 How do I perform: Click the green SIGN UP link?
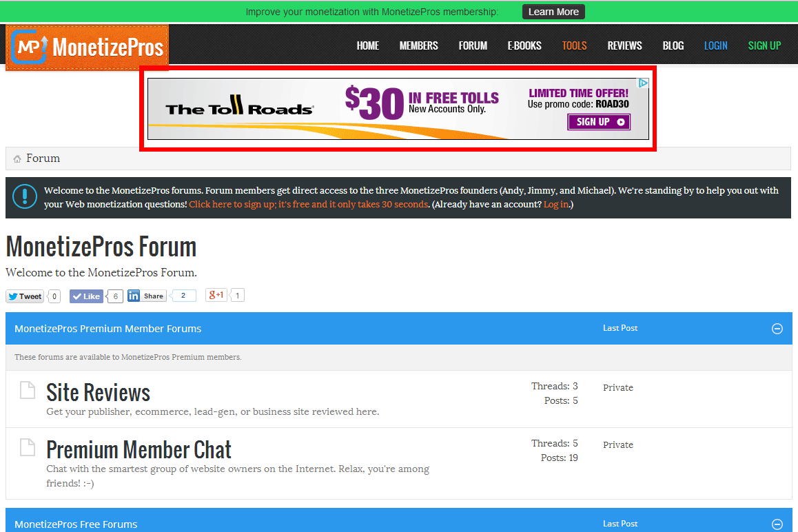[x=764, y=45]
